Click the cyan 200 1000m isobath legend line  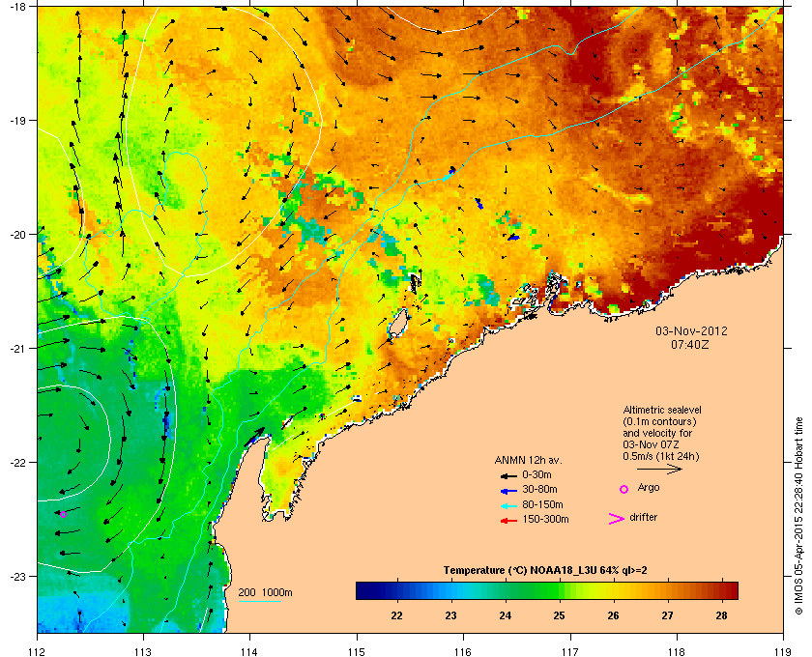(x=260, y=602)
